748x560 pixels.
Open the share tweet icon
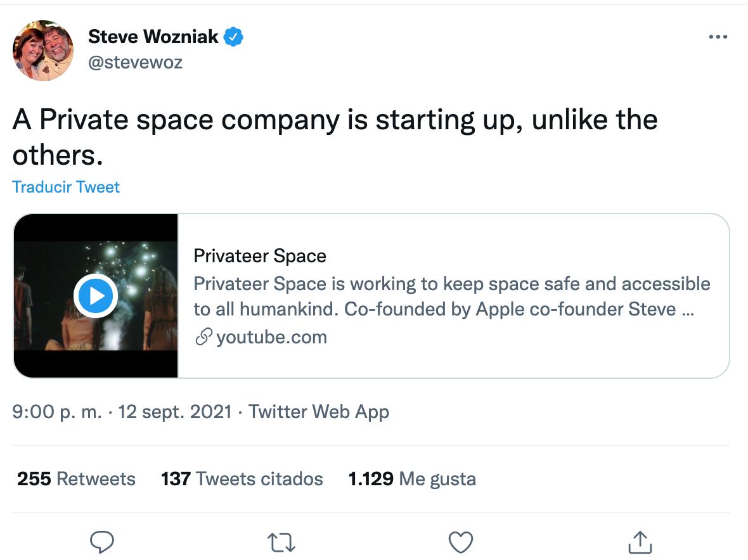coord(640,542)
